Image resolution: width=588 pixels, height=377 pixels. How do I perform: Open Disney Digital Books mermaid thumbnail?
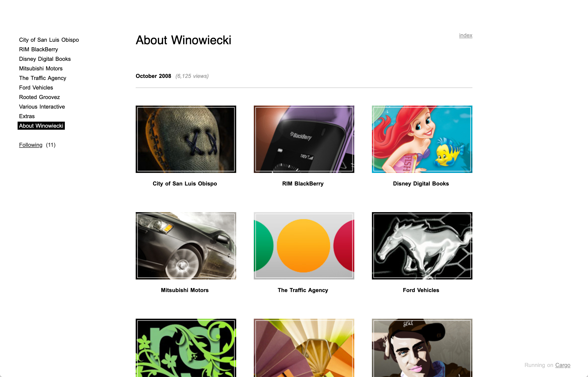[x=422, y=139]
